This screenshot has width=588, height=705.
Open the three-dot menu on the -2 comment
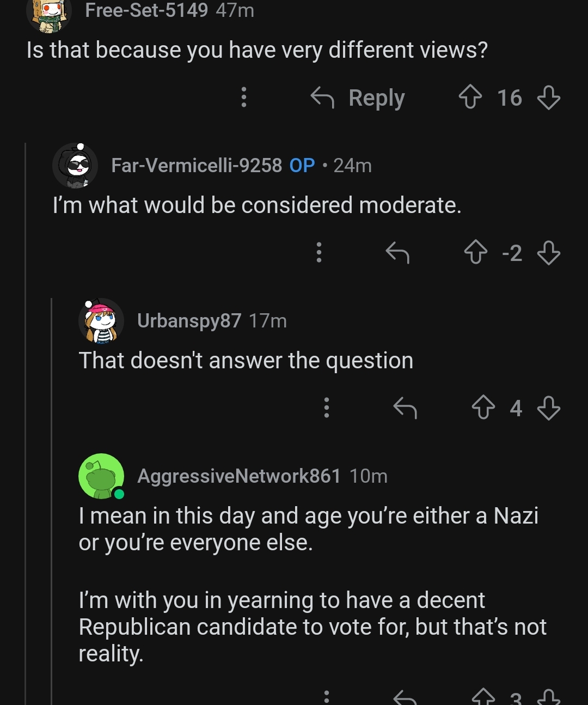318,253
